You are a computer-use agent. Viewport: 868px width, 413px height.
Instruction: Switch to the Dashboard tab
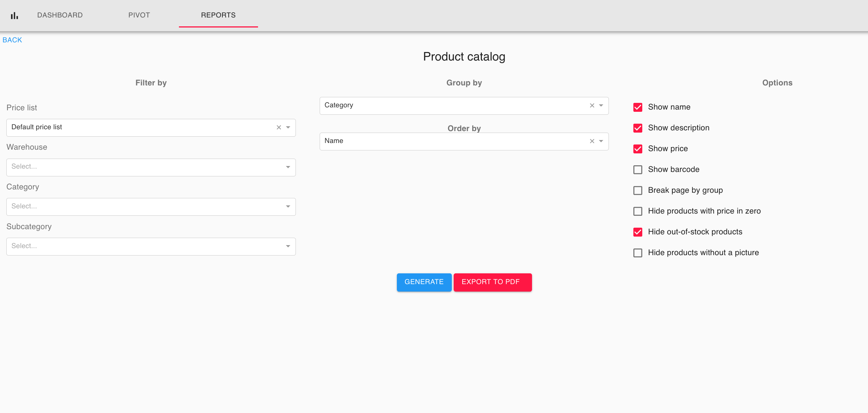coord(60,15)
